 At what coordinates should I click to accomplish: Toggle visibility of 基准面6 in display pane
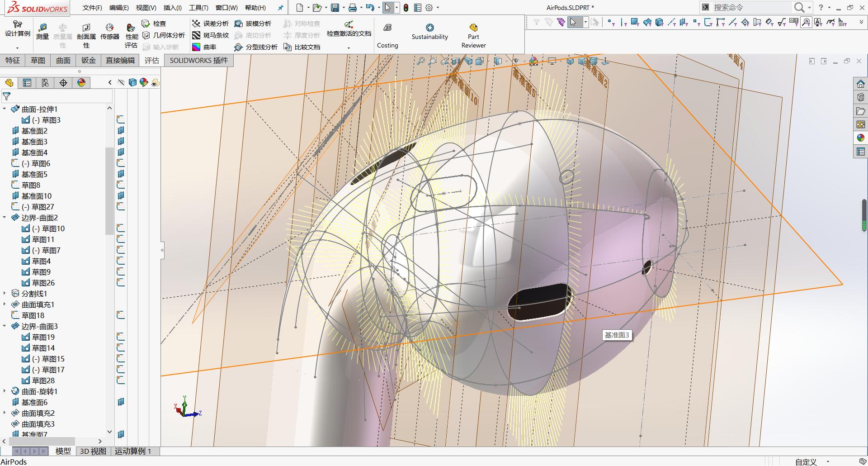[x=121, y=402]
